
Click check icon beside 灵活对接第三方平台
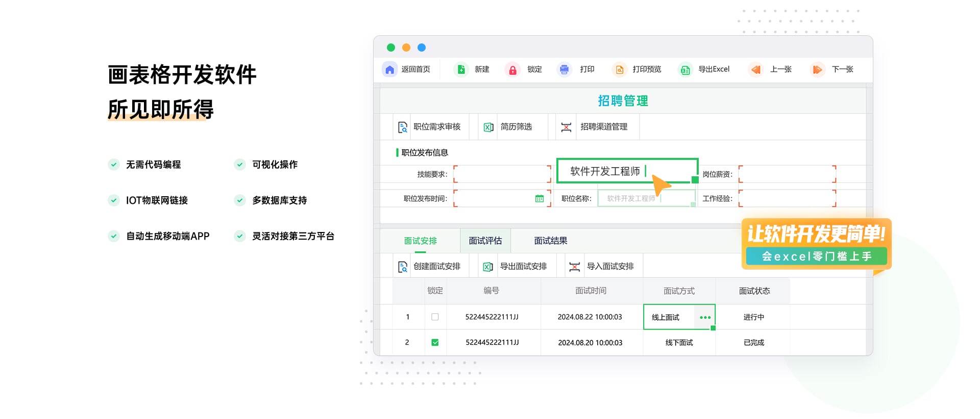coord(240,236)
